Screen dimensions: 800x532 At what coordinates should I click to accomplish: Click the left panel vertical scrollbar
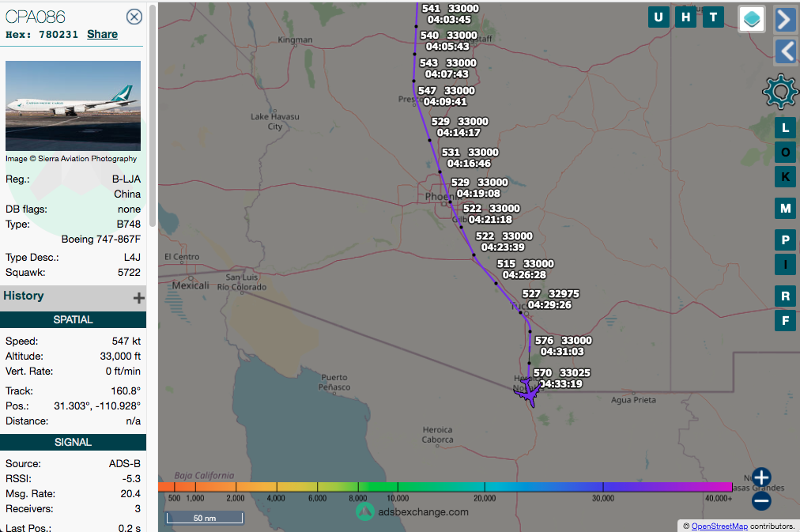pos(152,116)
